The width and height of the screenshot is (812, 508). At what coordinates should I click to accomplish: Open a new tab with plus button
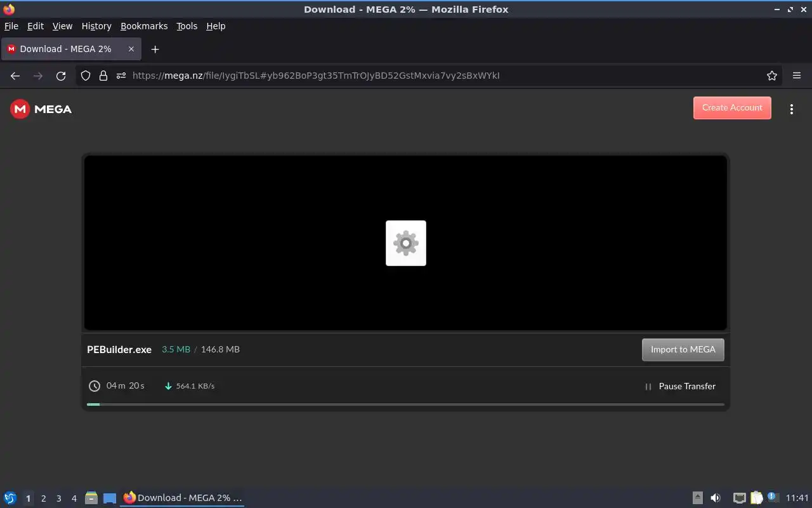155,49
